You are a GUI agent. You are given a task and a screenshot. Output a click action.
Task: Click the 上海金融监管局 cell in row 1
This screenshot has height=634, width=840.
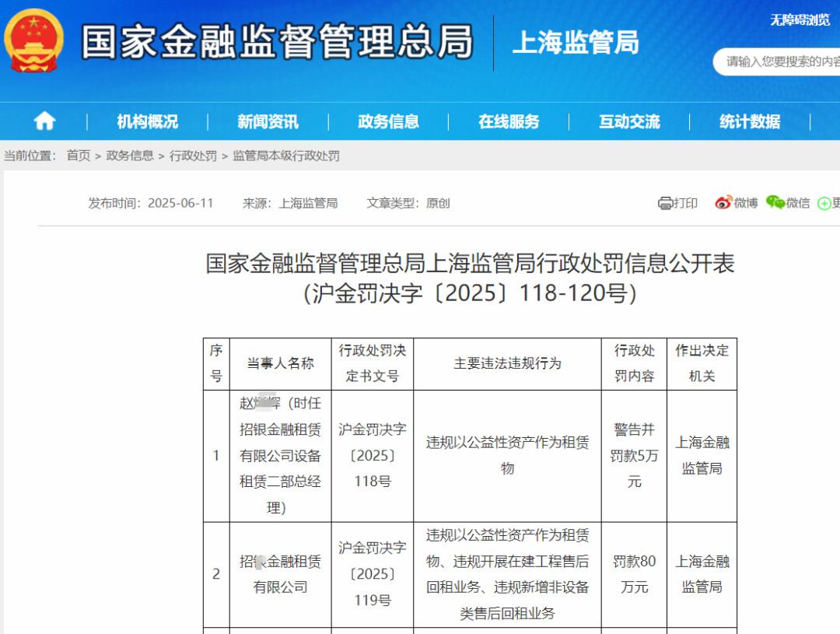[x=702, y=456]
